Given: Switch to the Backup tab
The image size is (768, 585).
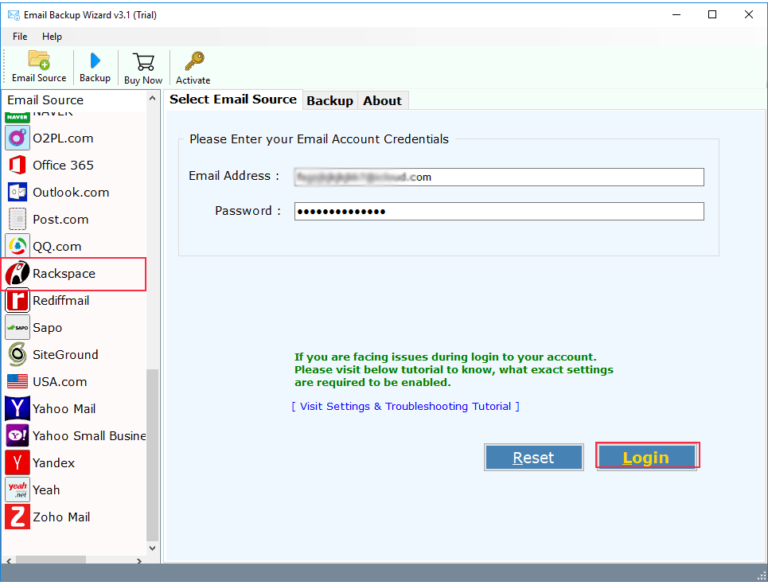Looking at the screenshot, I should click(x=330, y=101).
